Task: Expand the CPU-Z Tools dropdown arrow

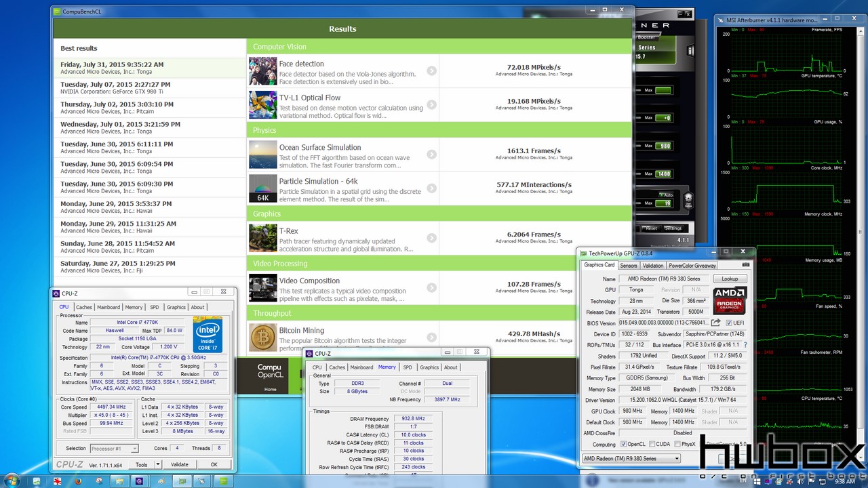Action: tap(157, 464)
